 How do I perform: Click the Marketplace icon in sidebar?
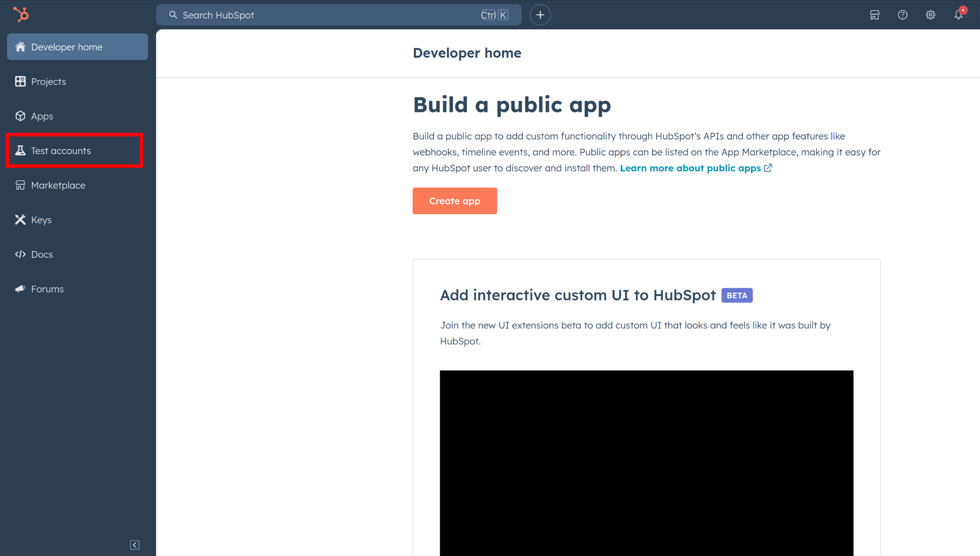[20, 185]
